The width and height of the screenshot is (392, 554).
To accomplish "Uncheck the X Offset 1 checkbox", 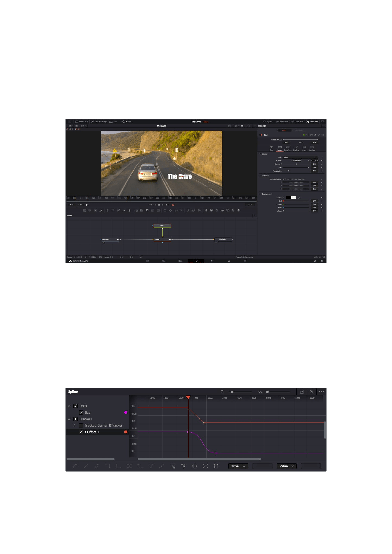I will (x=81, y=432).
